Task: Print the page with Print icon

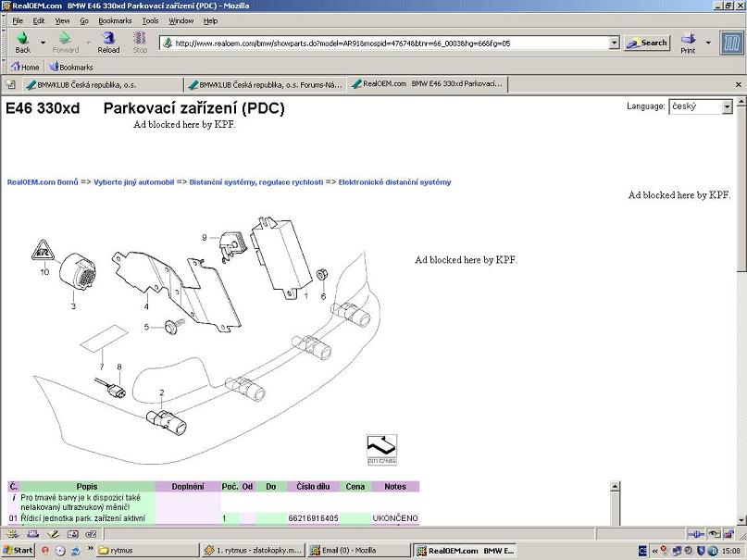Action: (688, 43)
